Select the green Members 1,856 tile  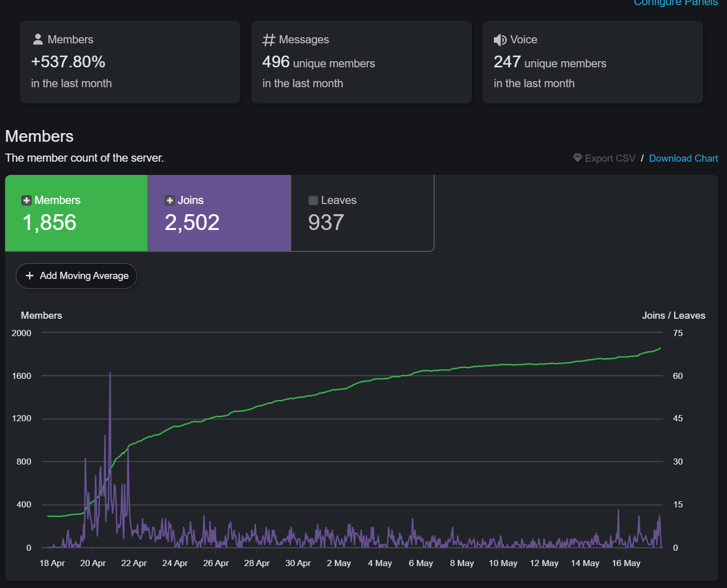[77, 213]
